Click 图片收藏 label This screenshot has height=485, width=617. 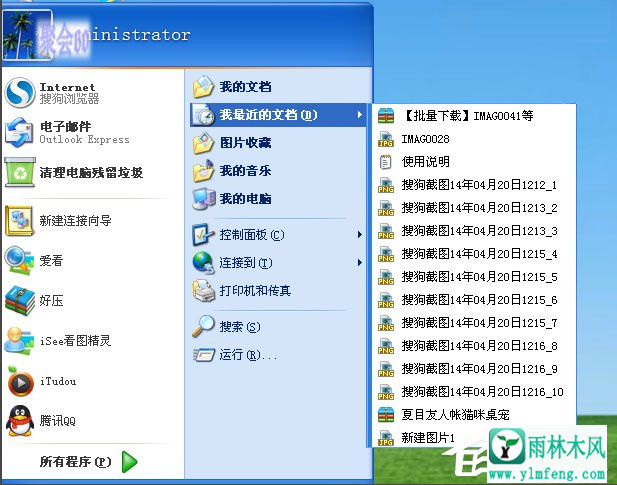point(246,143)
